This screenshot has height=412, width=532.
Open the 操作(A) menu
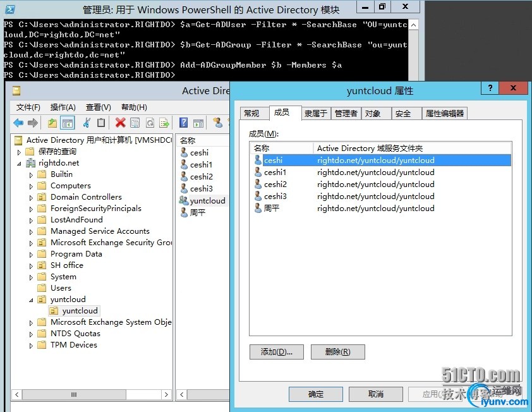[x=63, y=107]
